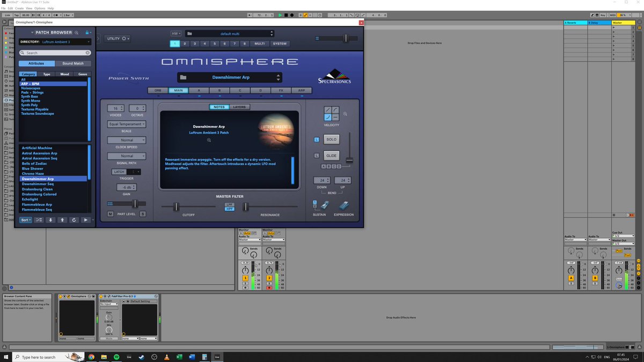644x362 pixels.
Task: Open the Sound Match tab
Action: click(x=73, y=63)
